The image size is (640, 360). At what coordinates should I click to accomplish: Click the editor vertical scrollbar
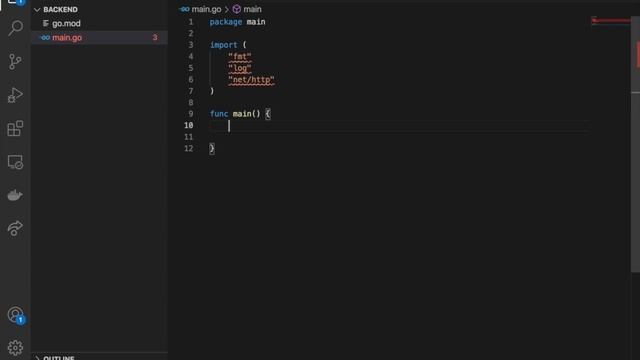[635, 145]
